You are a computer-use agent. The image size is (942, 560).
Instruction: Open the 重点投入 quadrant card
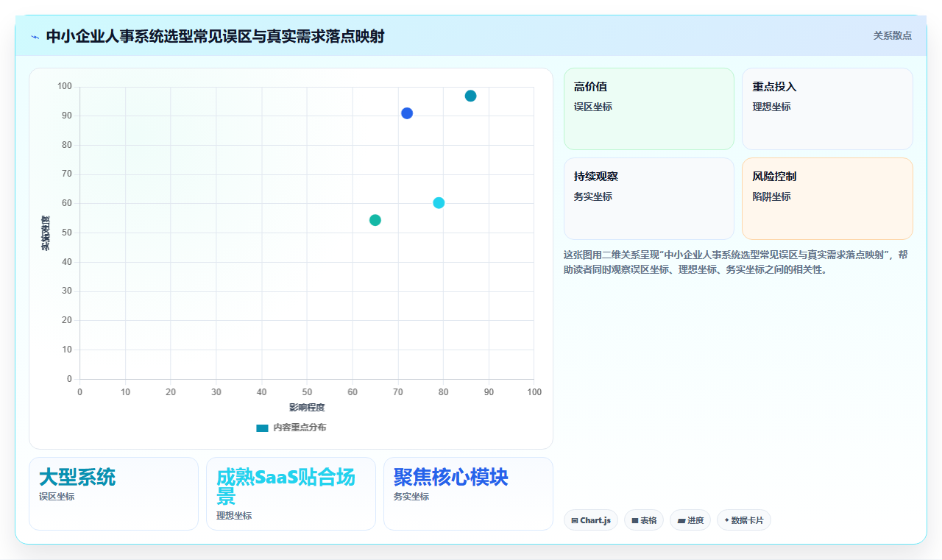click(827, 109)
